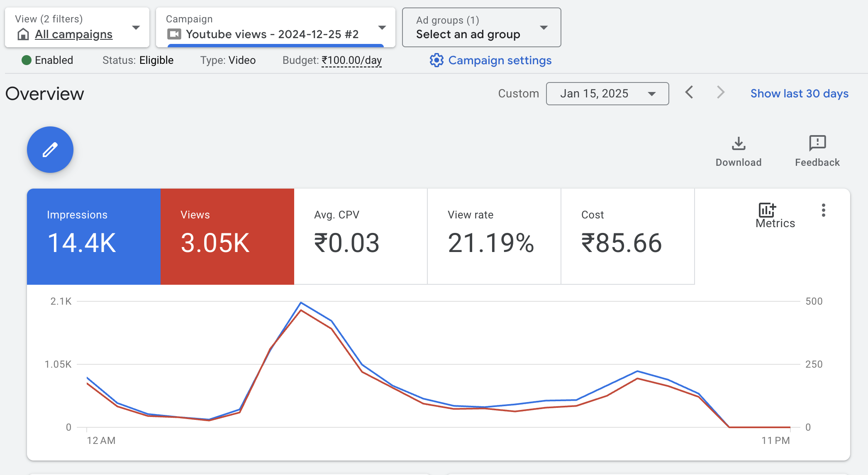The image size is (868, 475).
Task: Open the Feedback icon
Action: point(817,143)
